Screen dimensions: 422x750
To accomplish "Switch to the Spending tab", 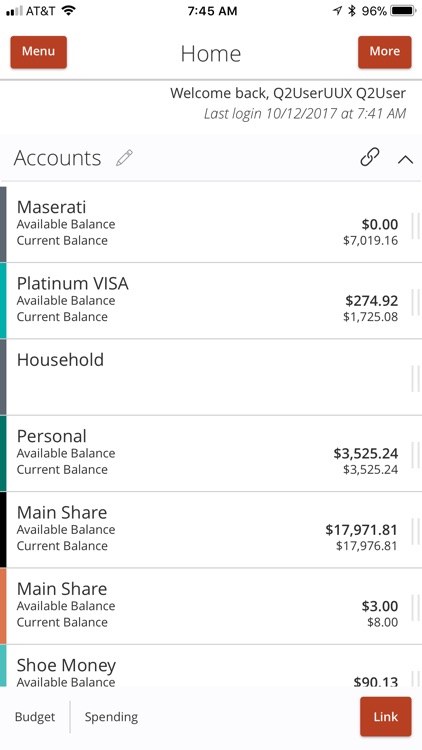I will click(111, 717).
